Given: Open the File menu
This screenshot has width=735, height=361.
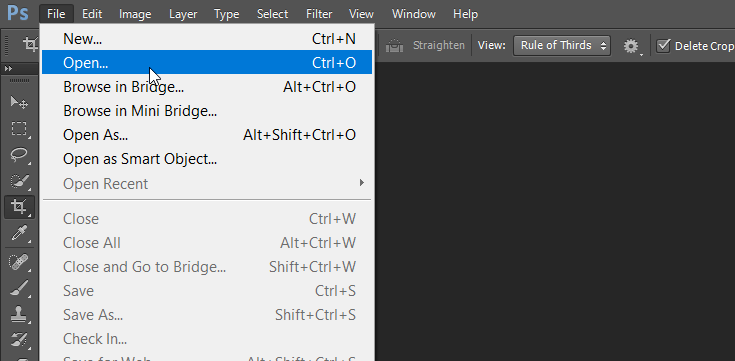Looking at the screenshot, I should 56,14.
